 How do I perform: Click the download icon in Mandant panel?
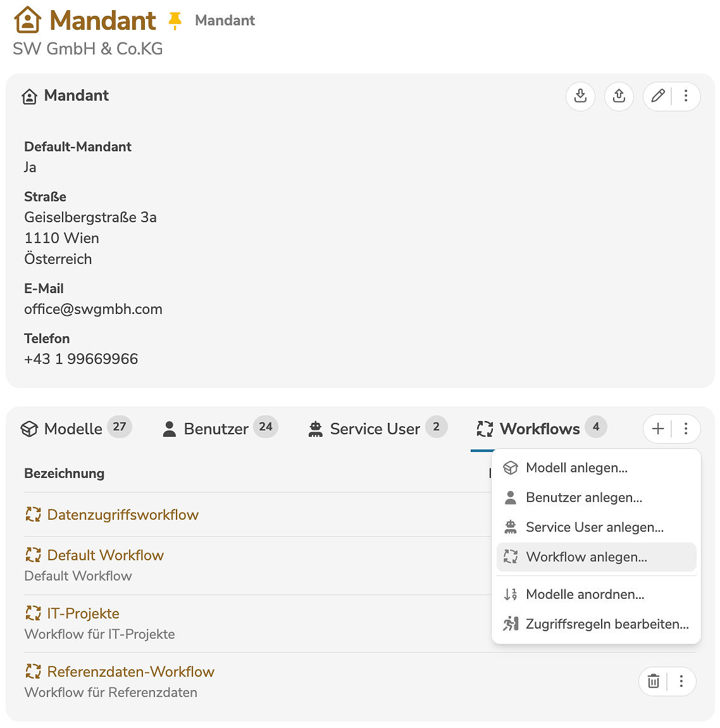(580, 96)
